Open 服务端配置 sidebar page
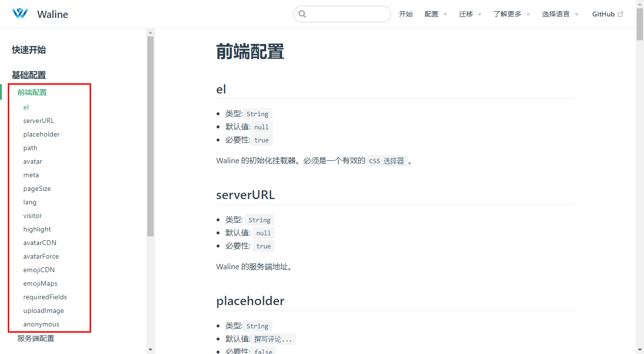 coord(36,339)
